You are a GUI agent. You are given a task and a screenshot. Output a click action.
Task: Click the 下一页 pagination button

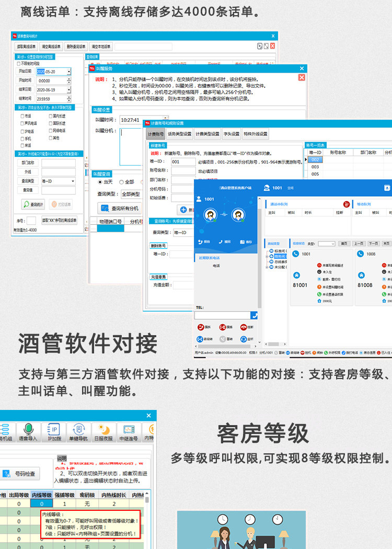click(374, 243)
